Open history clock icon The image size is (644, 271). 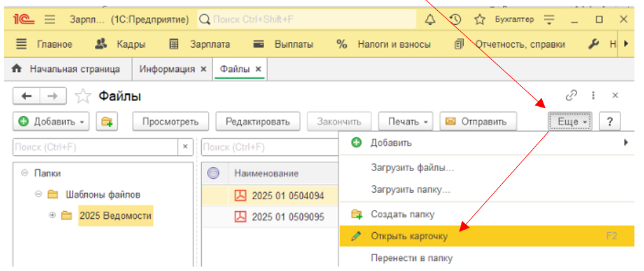pos(455,19)
